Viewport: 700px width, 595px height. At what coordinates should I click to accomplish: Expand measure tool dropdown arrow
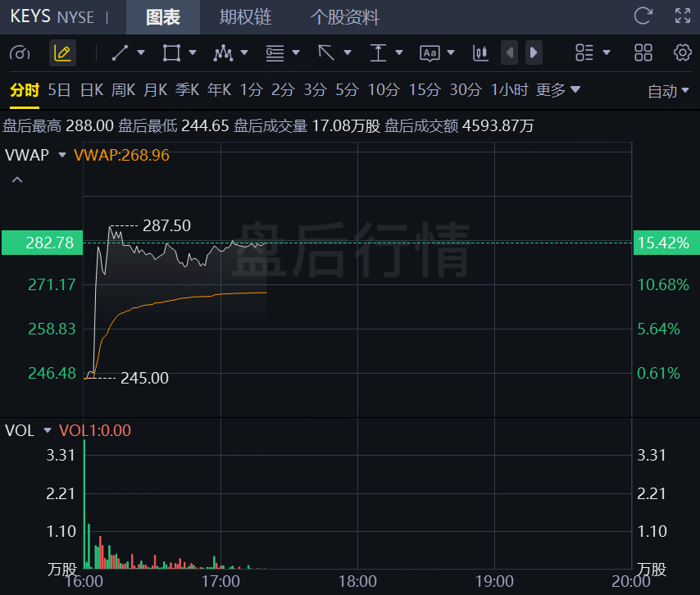399,52
